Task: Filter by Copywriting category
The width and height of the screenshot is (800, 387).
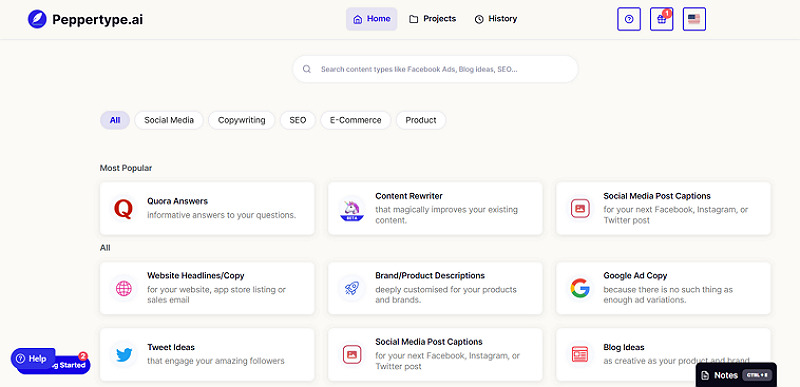Action: [x=241, y=120]
